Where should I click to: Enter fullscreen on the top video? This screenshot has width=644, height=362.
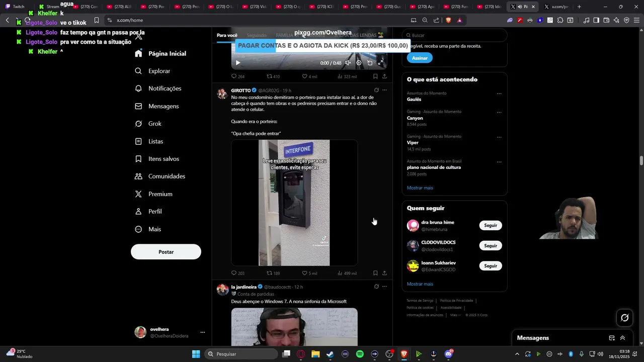381,63
